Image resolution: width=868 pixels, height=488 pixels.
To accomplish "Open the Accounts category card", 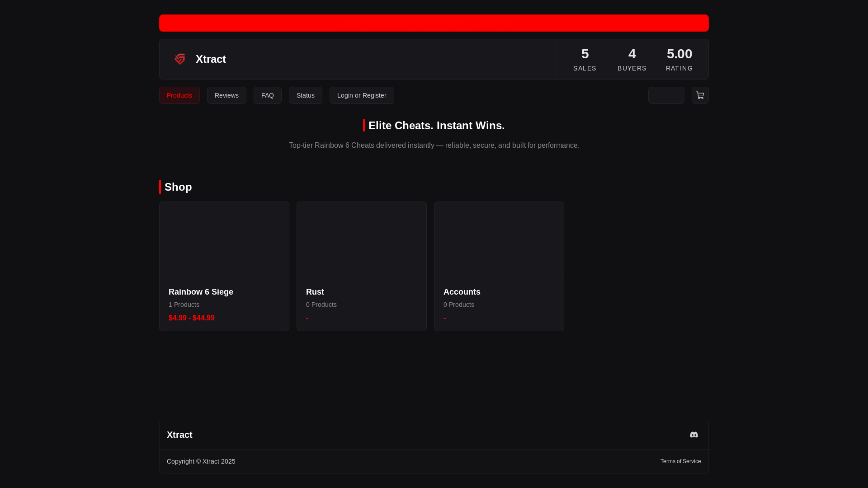I will [499, 266].
